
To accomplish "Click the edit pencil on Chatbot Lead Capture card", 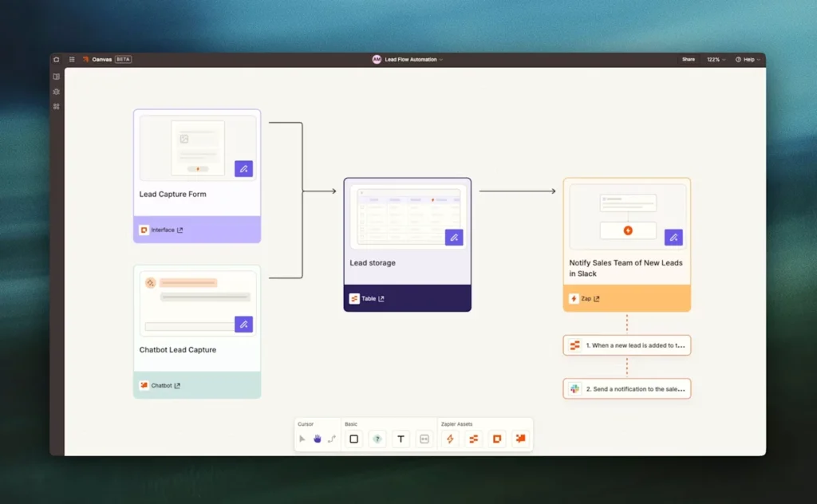I will tap(243, 324).
